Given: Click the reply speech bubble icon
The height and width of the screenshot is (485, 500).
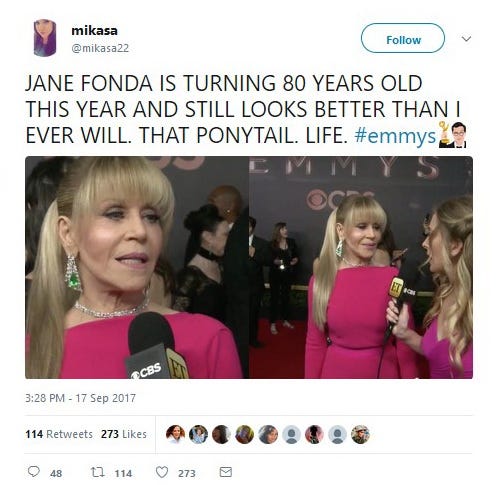Looking at the screenshot, I should tap(34, 472).
